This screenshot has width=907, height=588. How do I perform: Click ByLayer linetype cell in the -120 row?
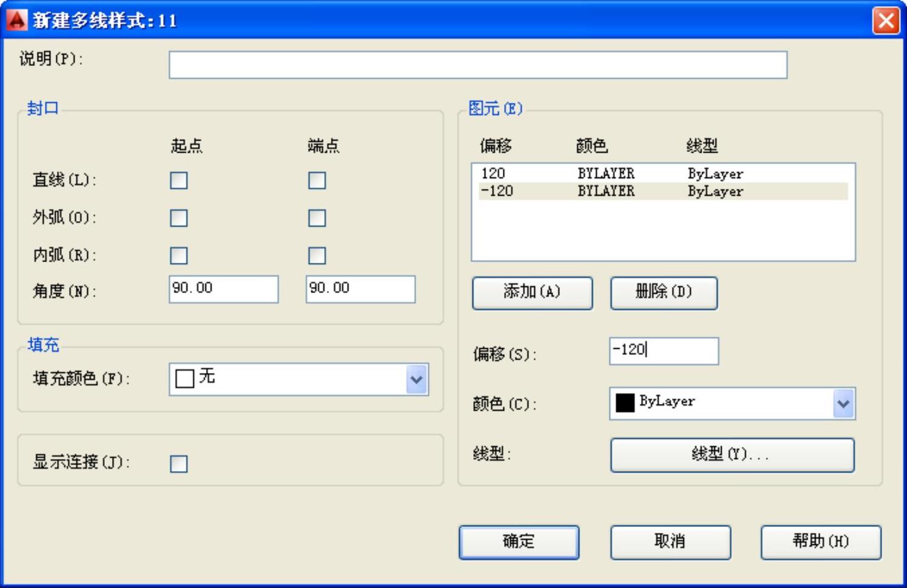(x=715, y=191)
